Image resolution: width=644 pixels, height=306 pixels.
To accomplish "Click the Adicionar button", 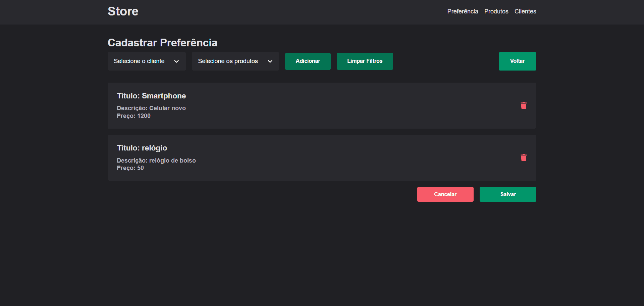I will click(x=308, y=61).
